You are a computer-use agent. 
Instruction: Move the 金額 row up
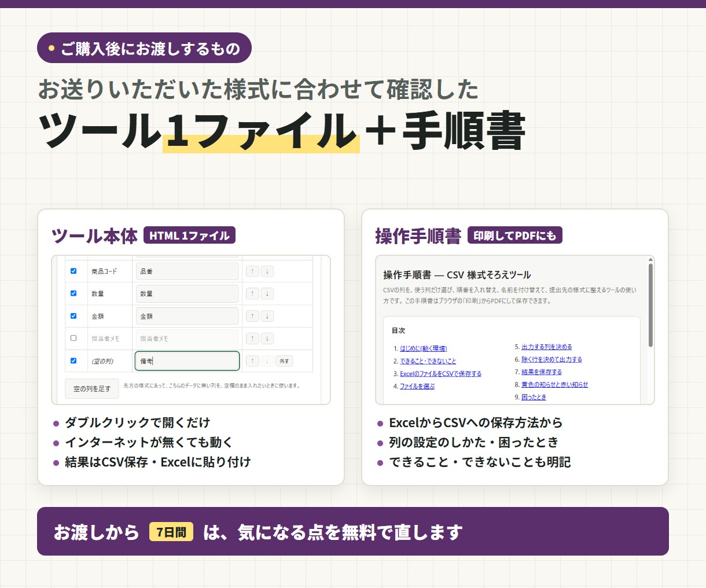tap(252, 316)
